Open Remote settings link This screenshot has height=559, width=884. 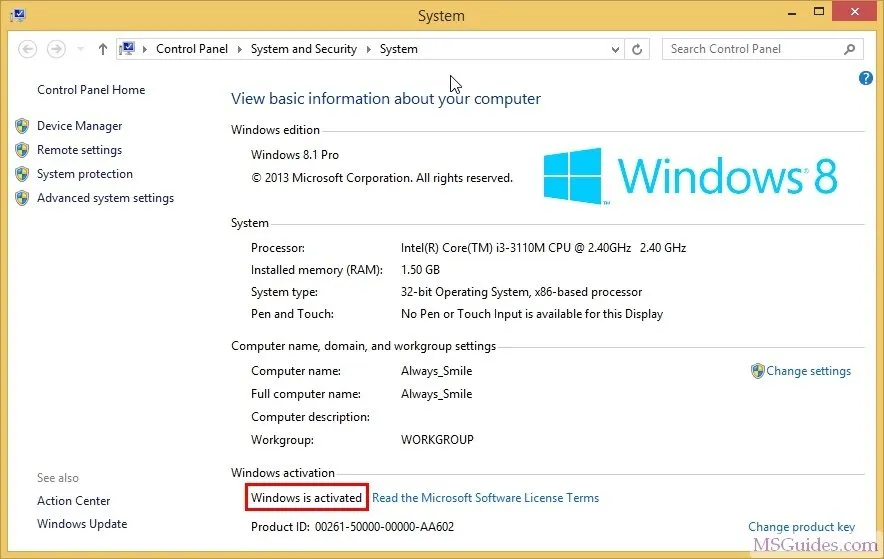click(x=79, y=150)
